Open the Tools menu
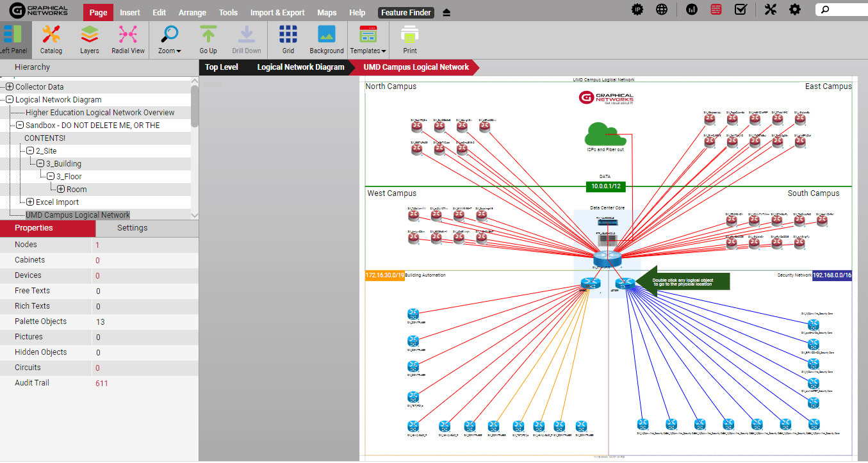Viewport: 868px width, 463px height. point(228,12)
